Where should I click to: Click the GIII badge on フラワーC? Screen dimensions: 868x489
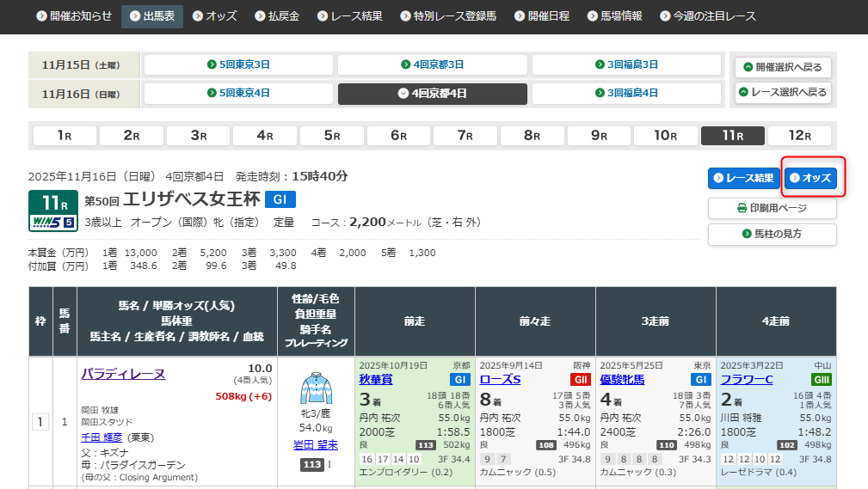(x=821, y=380)
